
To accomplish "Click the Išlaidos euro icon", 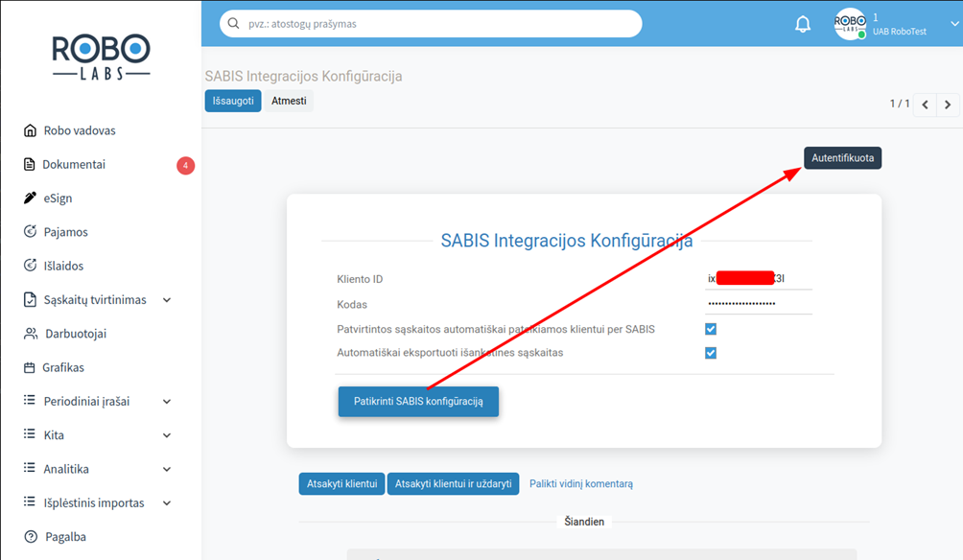I will 30,266.
